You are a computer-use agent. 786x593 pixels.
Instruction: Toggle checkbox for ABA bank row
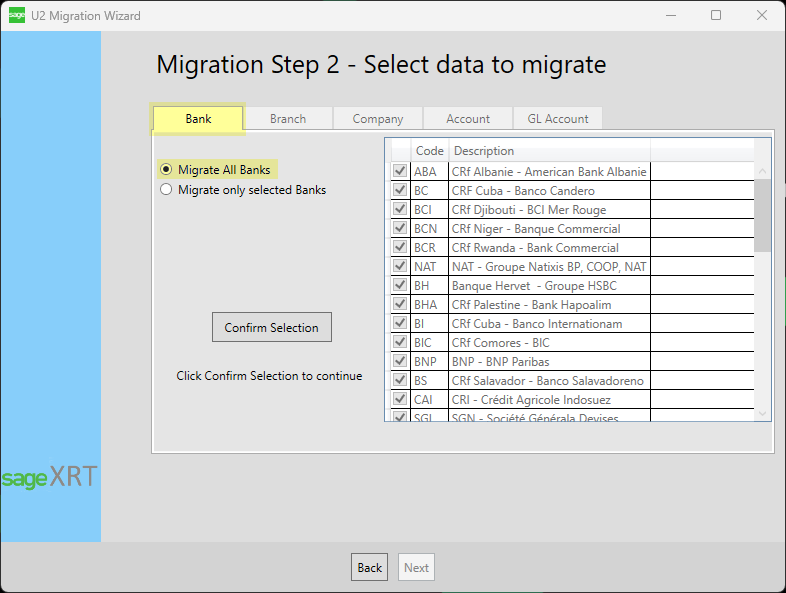pyautogui.click(x=399, y=172)
